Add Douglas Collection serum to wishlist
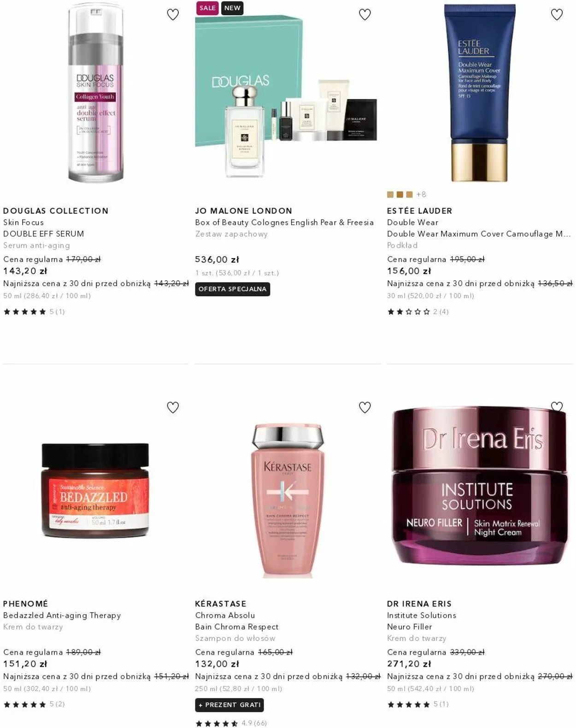The height and width of the screenshot is (728, 576). point(173,15)
